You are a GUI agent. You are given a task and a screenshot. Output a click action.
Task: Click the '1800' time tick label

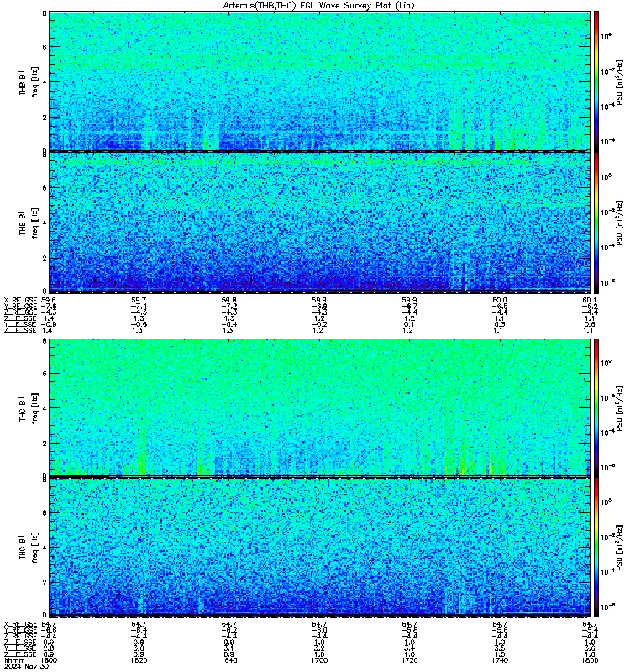(590, 660)
